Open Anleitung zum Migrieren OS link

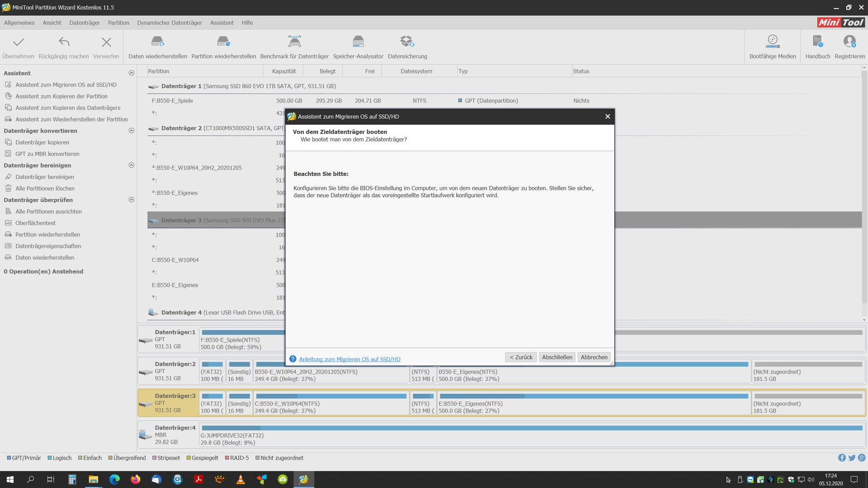coord(349,359)
